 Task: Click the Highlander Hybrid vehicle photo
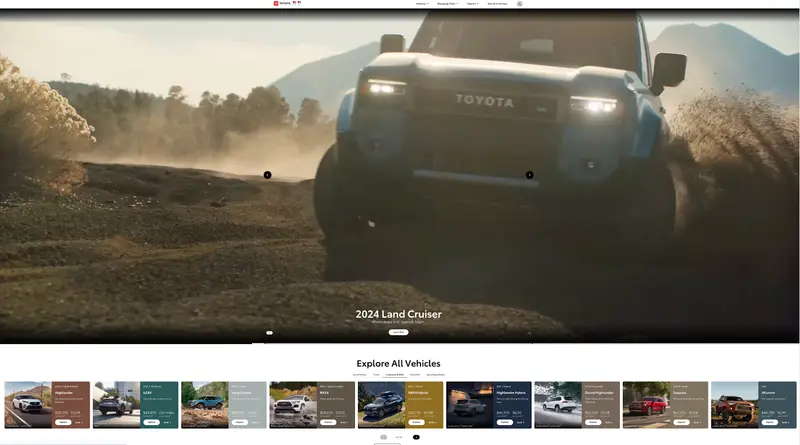click(x=469, y=405)
